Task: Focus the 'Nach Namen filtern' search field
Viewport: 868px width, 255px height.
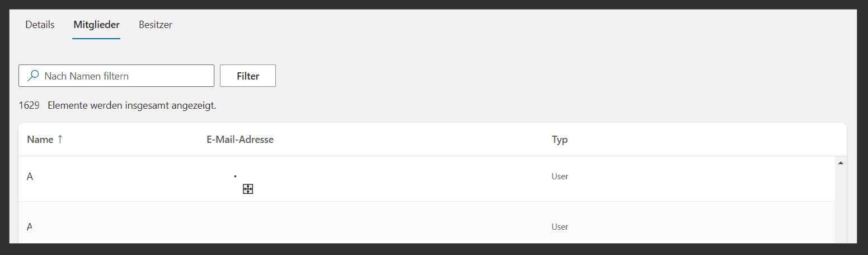Action: pos(126,76)
